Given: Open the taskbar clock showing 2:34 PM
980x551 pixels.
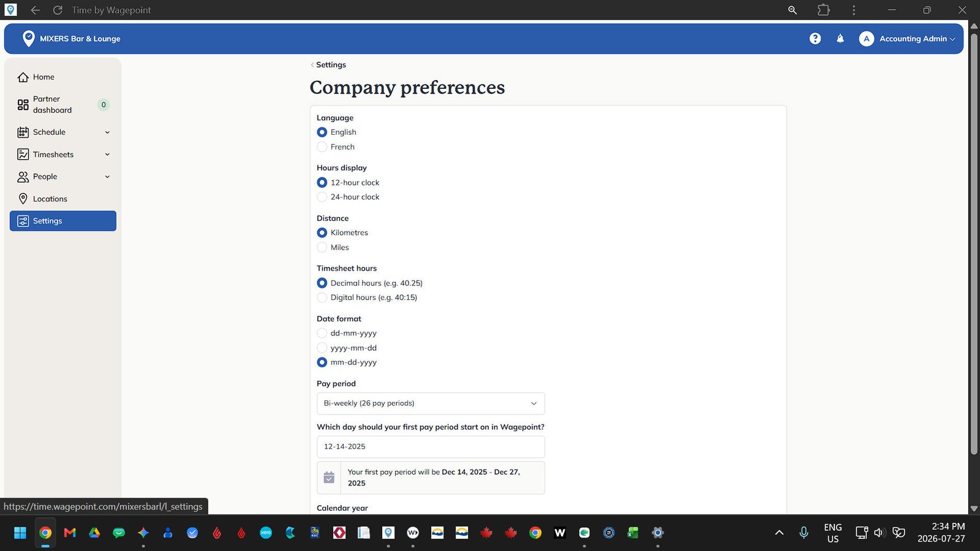Looking at the screenshot, I should (x=941, y=533).
